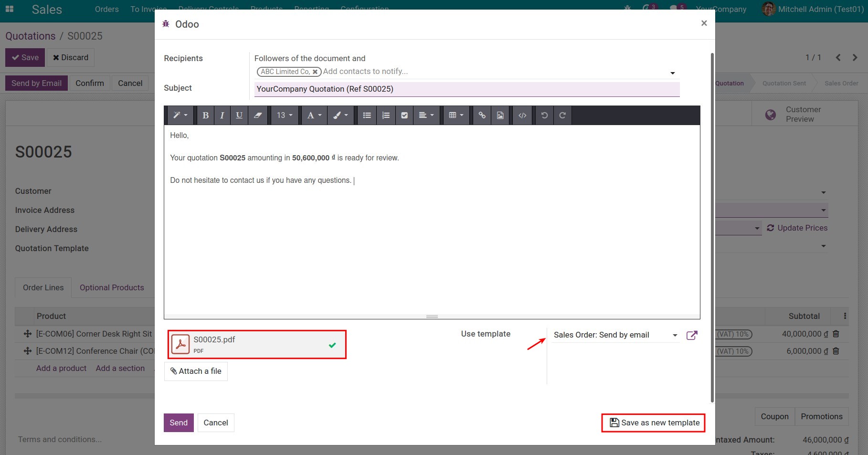The height and width of the screenshot is (455, 868).
Task: Confirm the quotation S00025
Action: point(90,83)
